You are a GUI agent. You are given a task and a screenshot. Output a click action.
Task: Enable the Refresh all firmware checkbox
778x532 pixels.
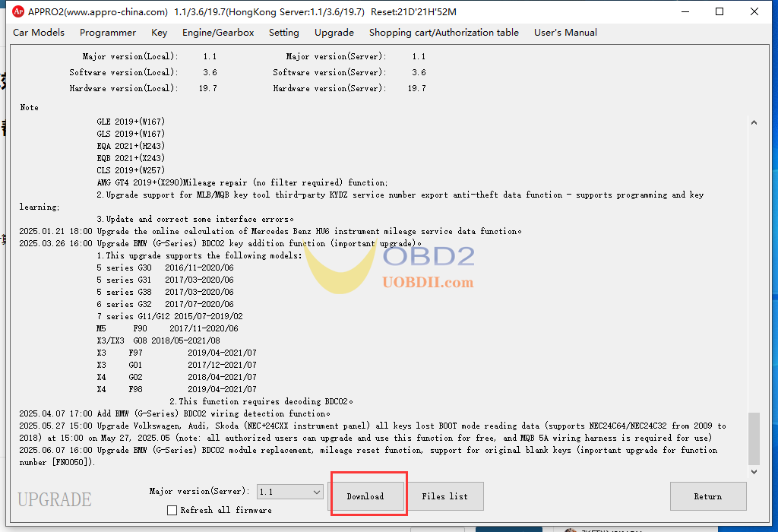click(x=172, y=510)
